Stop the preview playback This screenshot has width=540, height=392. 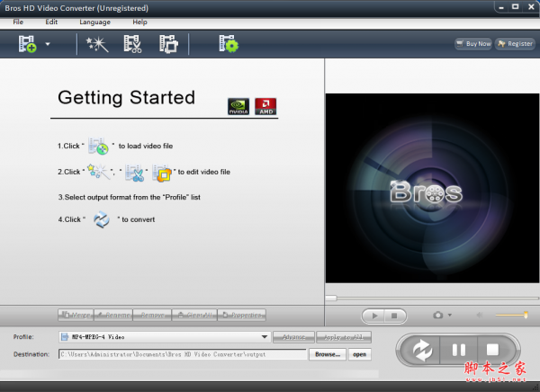click(395, 316)
